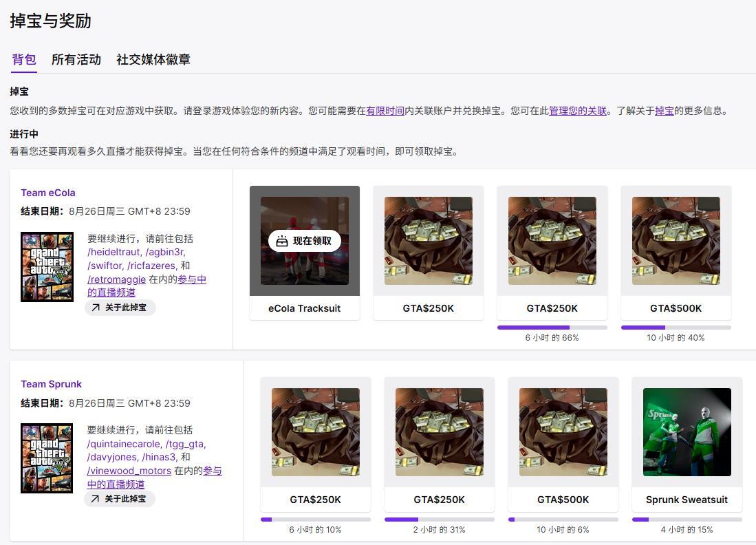Viewport: 756px width, 545px height.
Task: Claim the eCola Tracksuit with 现在领取
Action: tap(305, 241)
